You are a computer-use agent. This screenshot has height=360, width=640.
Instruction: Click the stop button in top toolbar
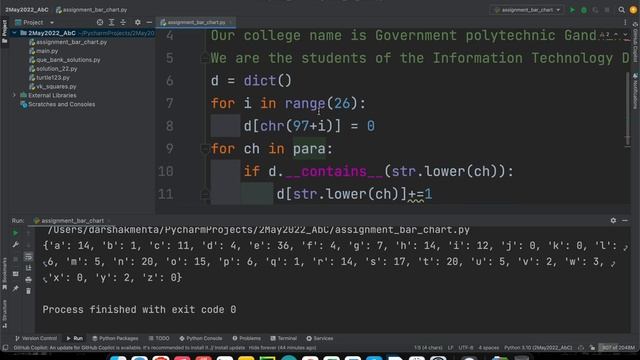click(607, 10)
